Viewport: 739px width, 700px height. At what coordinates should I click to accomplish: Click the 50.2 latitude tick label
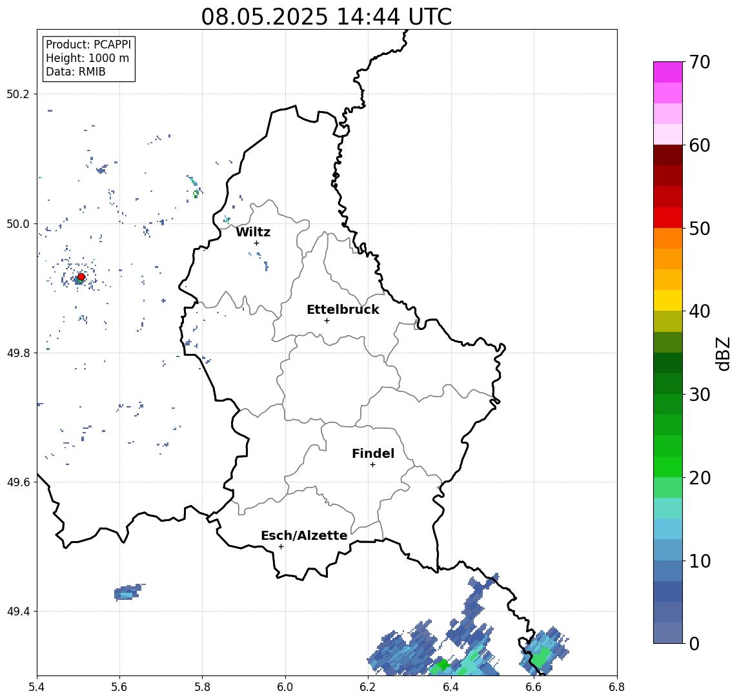18,94
